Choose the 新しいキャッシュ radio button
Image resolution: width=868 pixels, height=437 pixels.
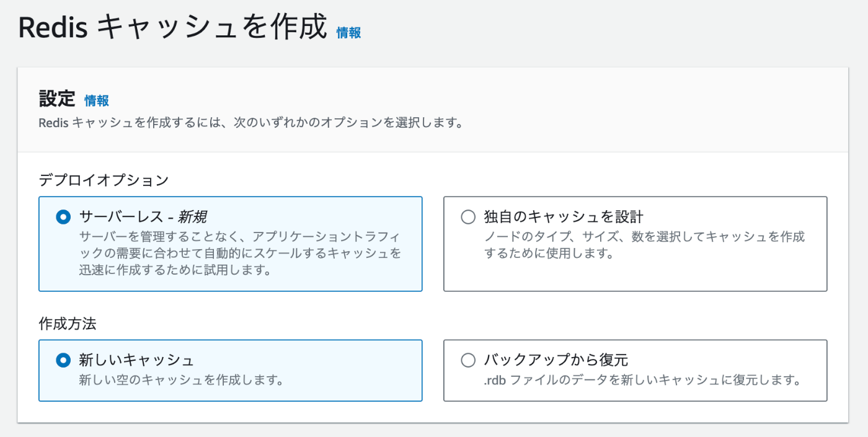coord(63,360)
